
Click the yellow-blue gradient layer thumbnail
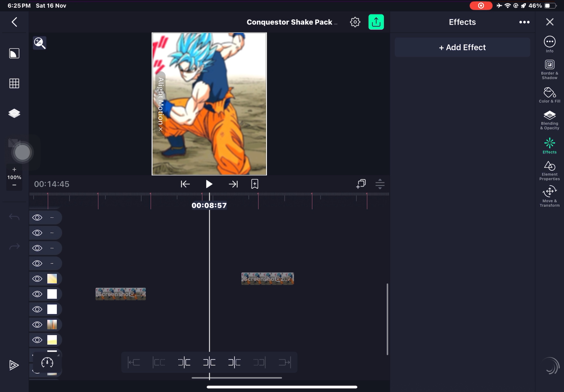pos(52,279)
